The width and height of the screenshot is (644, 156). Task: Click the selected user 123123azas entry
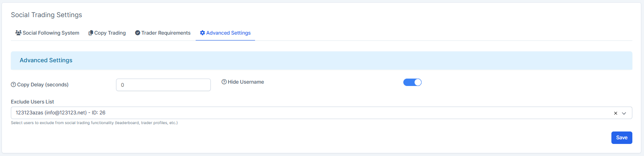coord(61,113)
